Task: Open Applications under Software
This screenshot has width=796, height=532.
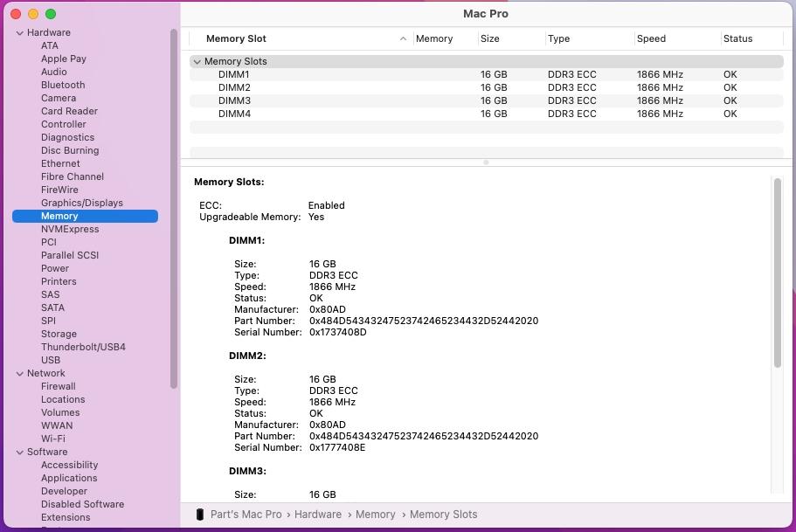Action: pos(69,478)
